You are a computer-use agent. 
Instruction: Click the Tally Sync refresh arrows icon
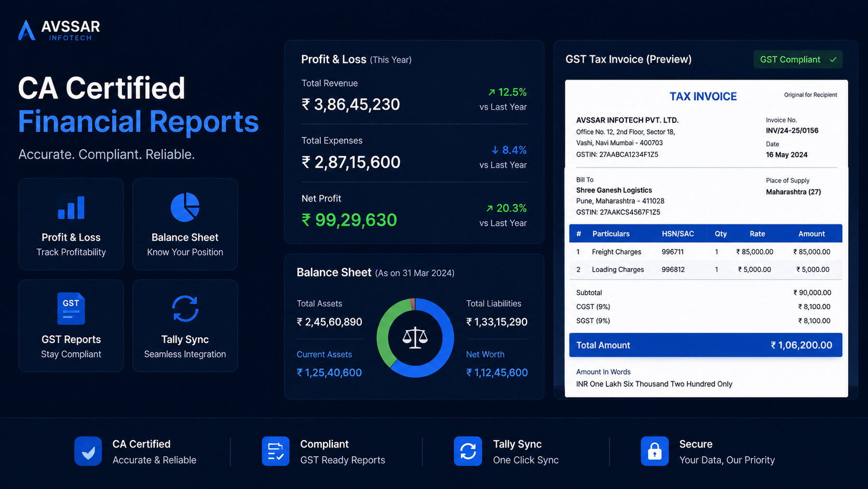tap(185, 309)
